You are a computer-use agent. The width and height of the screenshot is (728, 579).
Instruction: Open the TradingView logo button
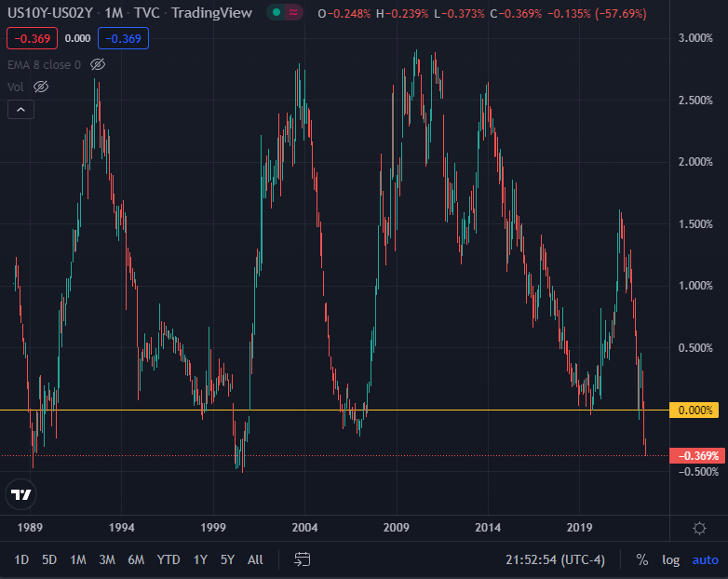(x=20, y=494)
